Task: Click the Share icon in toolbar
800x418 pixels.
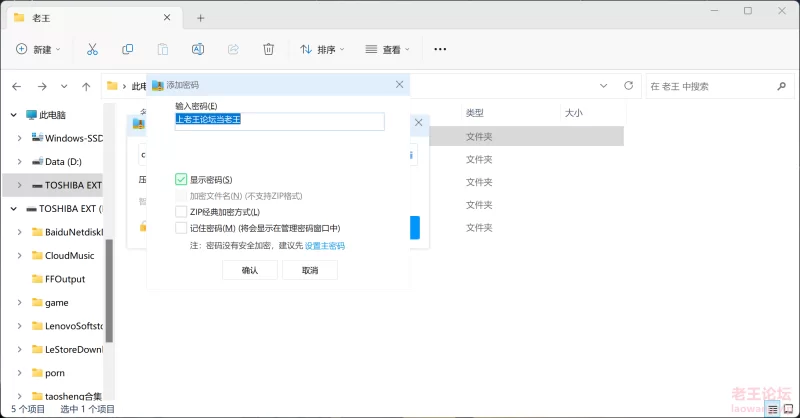Action: (x=233, y=50)
